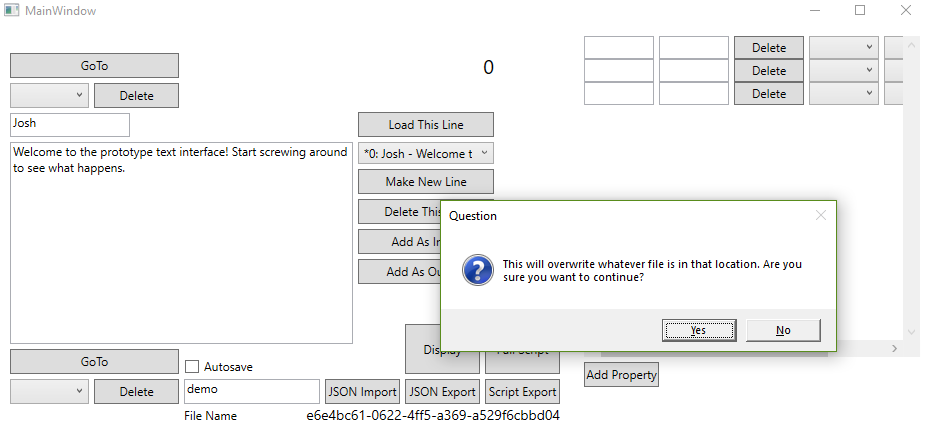The image size is (925, 433).
Task: Close the Question dialog with X
Action: coord(820,215)
